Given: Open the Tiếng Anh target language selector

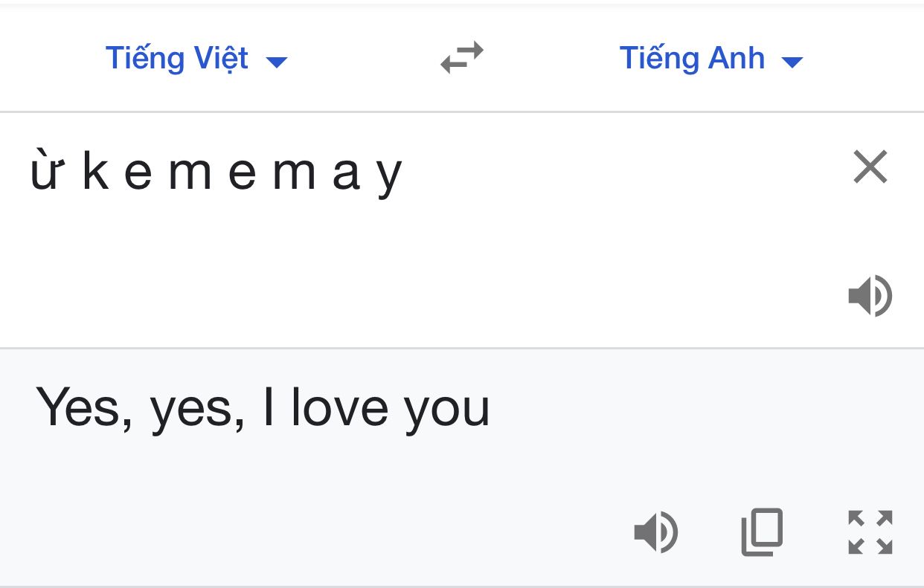Looking at the screenshot, I should tap(711, 59).
